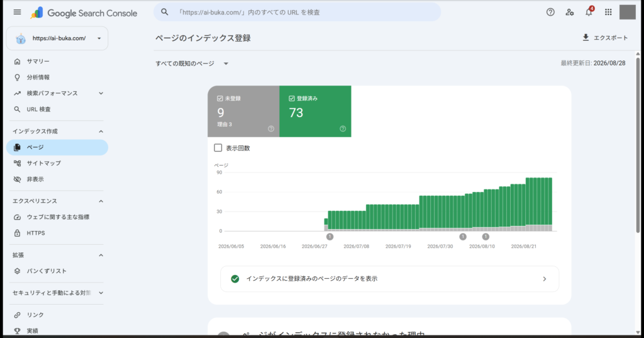Click the search magnifier icon in URL bar
The image size is (644, 338).
click(165, 13)
